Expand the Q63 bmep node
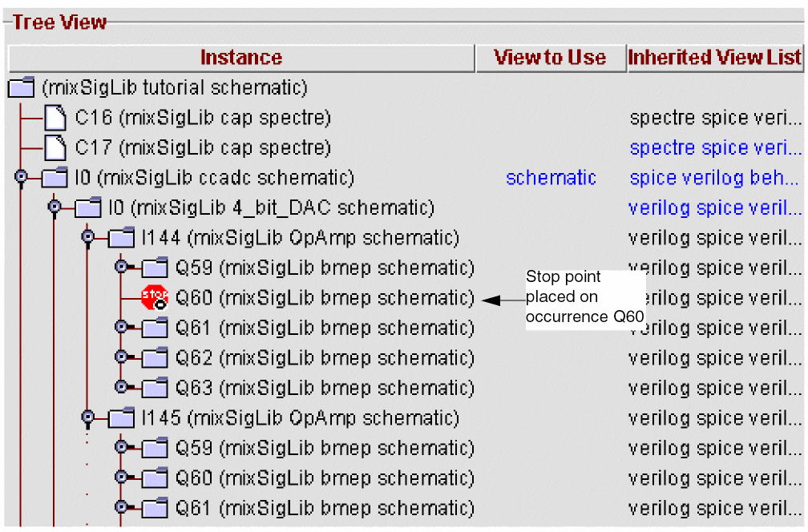 121,388
